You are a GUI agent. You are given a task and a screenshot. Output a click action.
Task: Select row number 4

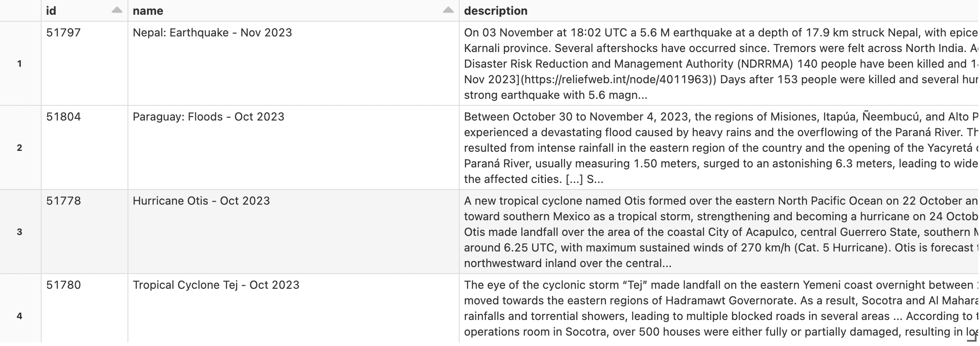[x=20, y=316]
